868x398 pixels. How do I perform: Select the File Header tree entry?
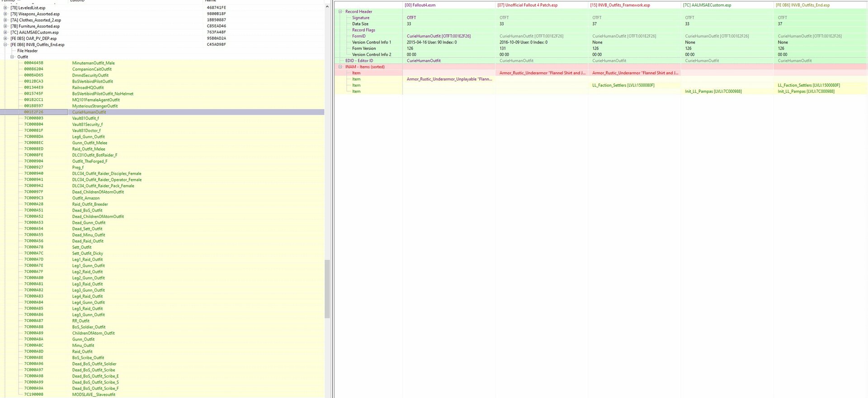pos(28,51)
